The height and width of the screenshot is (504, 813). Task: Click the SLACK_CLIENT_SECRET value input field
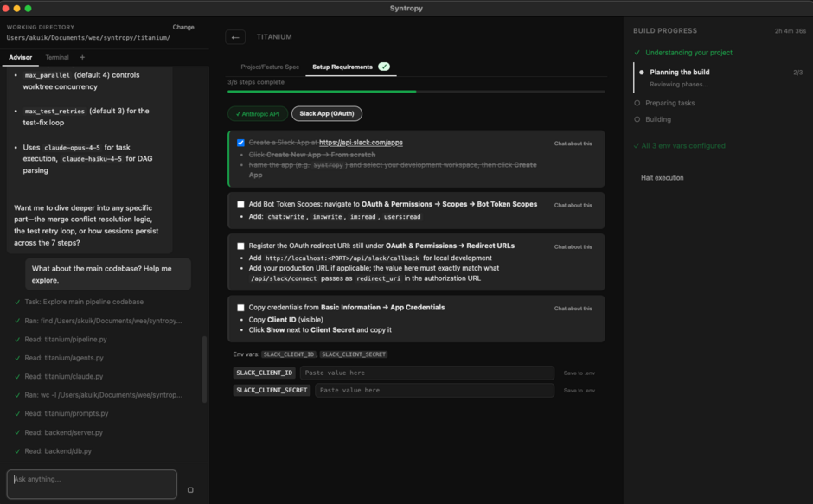click(x=434, y=390)
